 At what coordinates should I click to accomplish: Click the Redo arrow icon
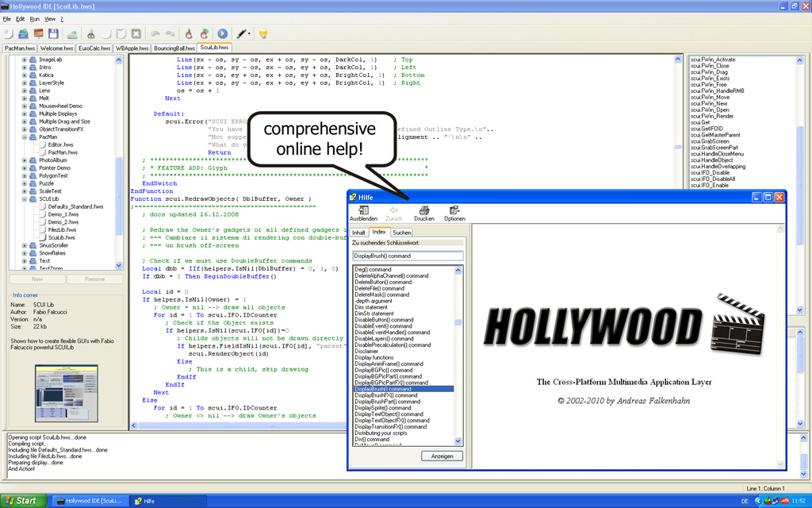coord(170,33)
